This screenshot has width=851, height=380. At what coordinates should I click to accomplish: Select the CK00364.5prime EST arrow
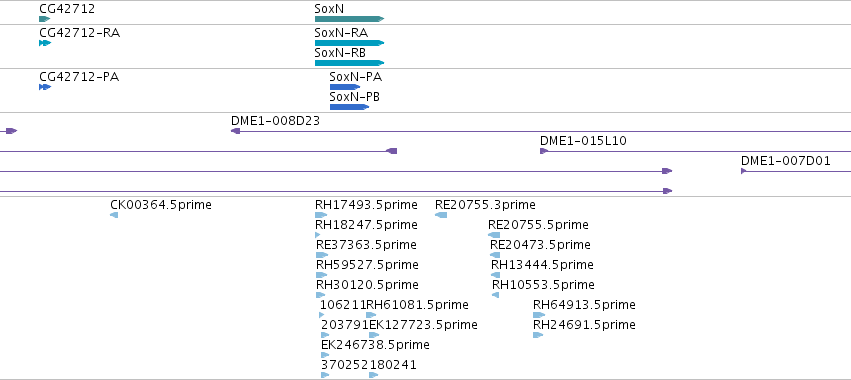[114, 215]
